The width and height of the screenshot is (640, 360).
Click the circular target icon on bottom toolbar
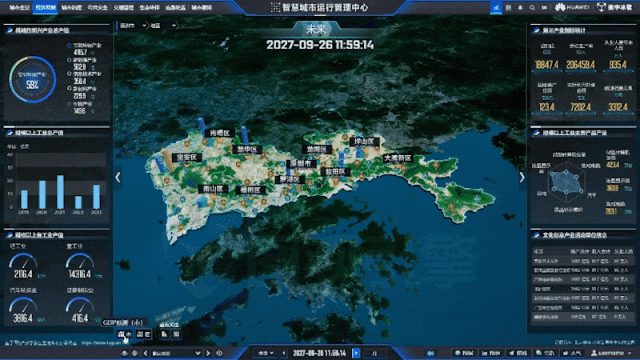(219, 353)
